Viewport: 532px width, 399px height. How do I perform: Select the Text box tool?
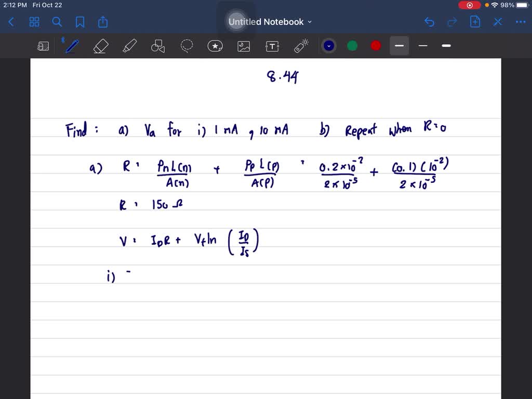[272, 46]
